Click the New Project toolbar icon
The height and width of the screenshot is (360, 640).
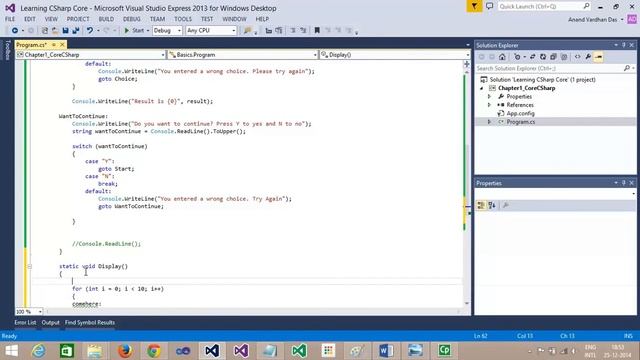(45, 30)
